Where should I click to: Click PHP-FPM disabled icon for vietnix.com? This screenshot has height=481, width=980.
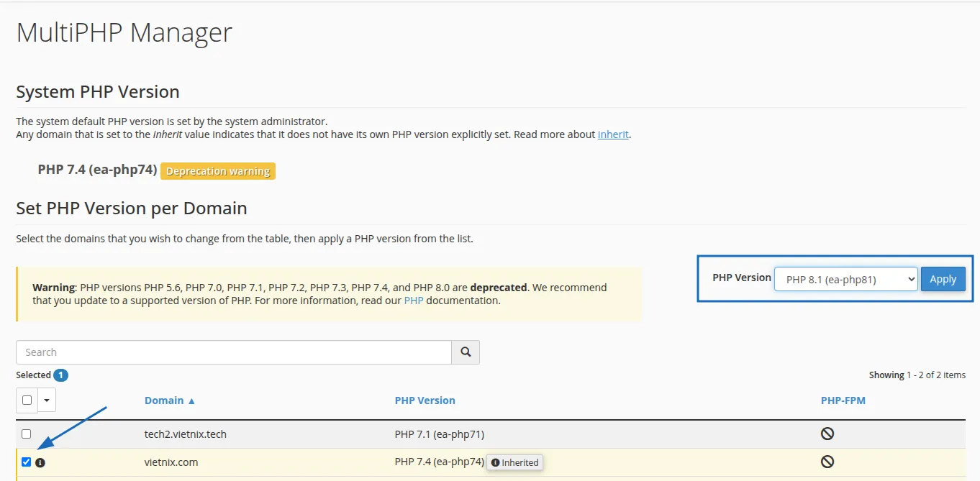pos(827,462)
